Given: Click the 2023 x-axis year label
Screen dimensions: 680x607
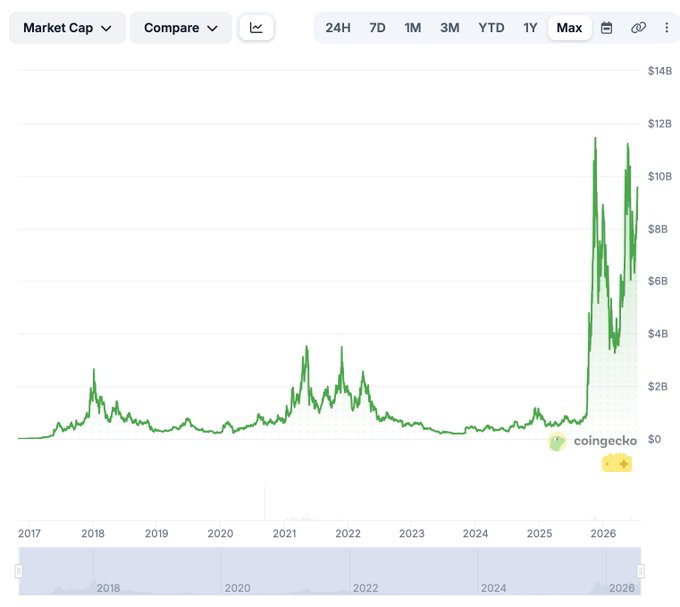Looking at the screenshot, I should point(412,533).
